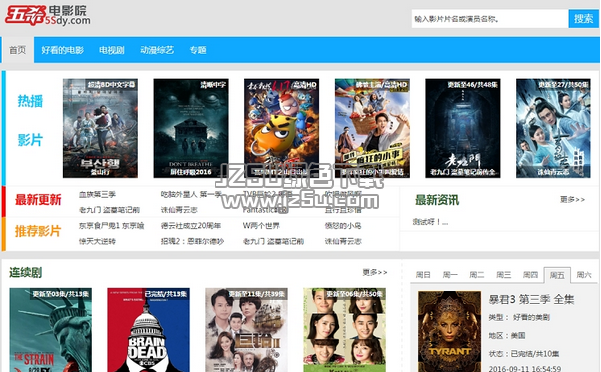Click 更多>> beside 连续剧 heading
This screenshot has width=601, height=372.
tap(374, 272)
